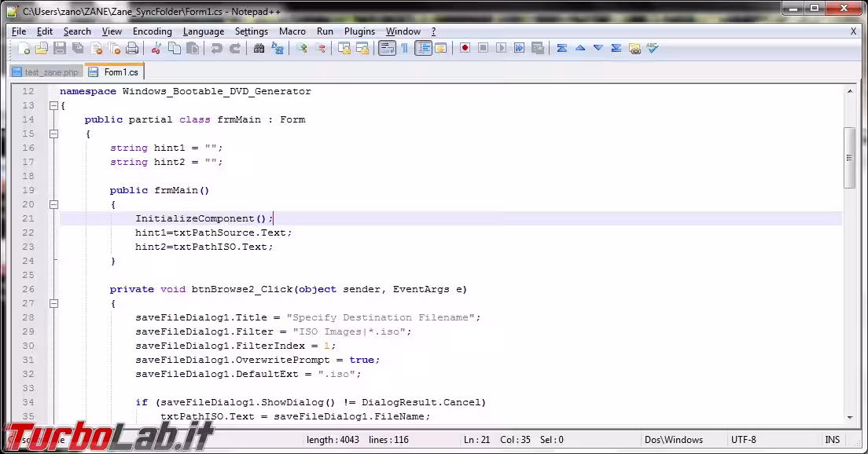Click the Print toolbar icon
The height and width of the screenshot is (454, 868).
[x=132, y=49]
